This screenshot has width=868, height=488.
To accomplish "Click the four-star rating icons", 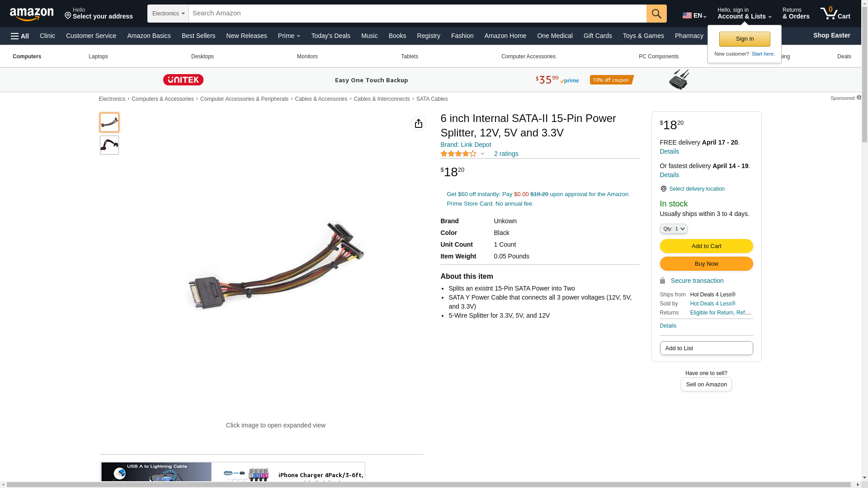I will click(x=458, y=154).
